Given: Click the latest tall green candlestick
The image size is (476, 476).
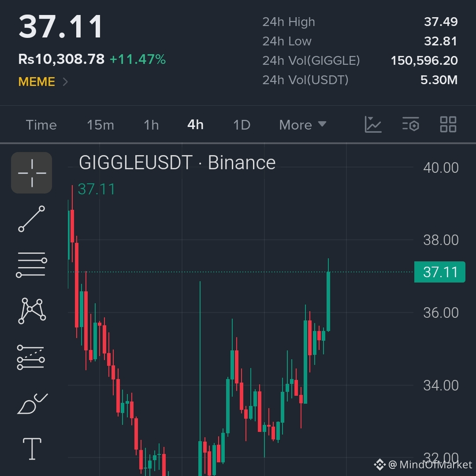Looking at the screenshot, I should pos(328,301).
